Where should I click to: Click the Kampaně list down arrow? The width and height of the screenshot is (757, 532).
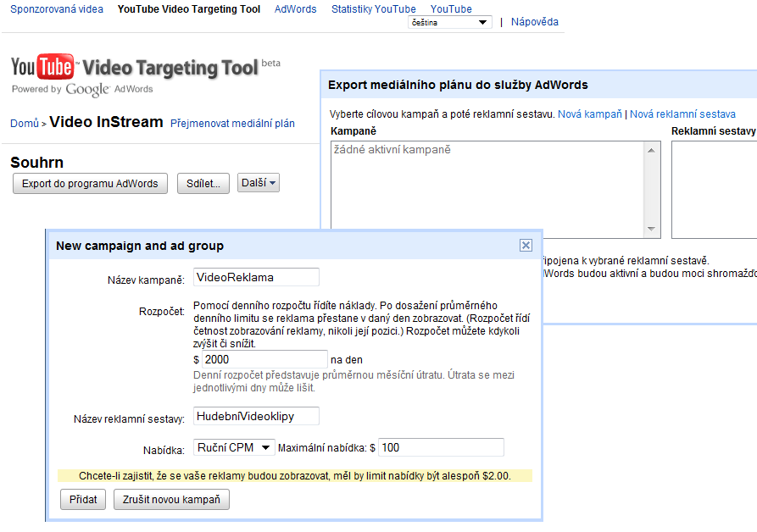pyautogui.click(x=651, y=229)
